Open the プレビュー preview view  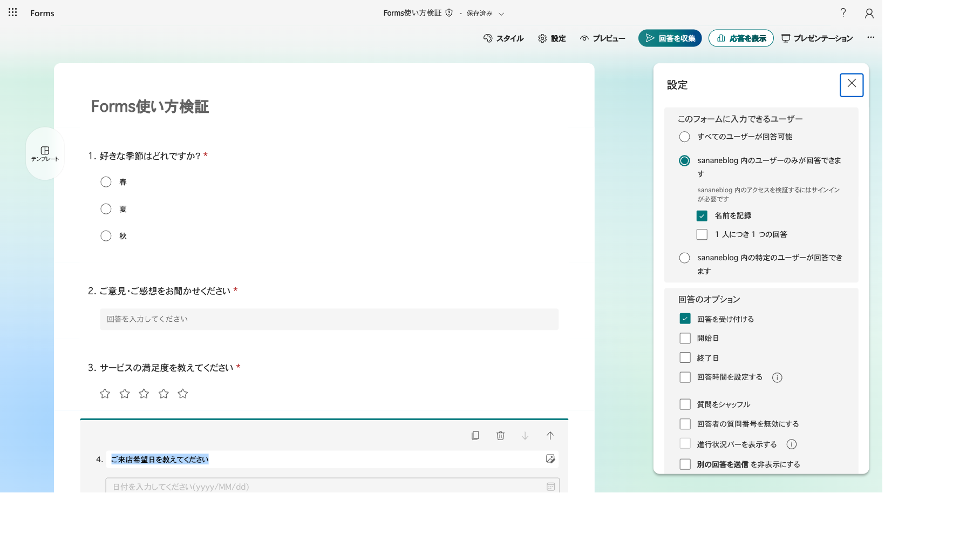tap(602, 38)
